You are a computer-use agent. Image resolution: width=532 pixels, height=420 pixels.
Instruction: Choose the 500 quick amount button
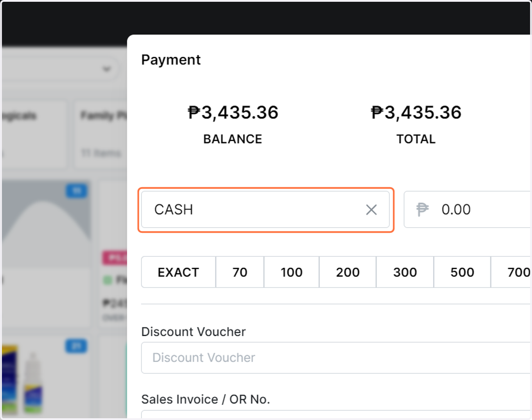(462, 272)
